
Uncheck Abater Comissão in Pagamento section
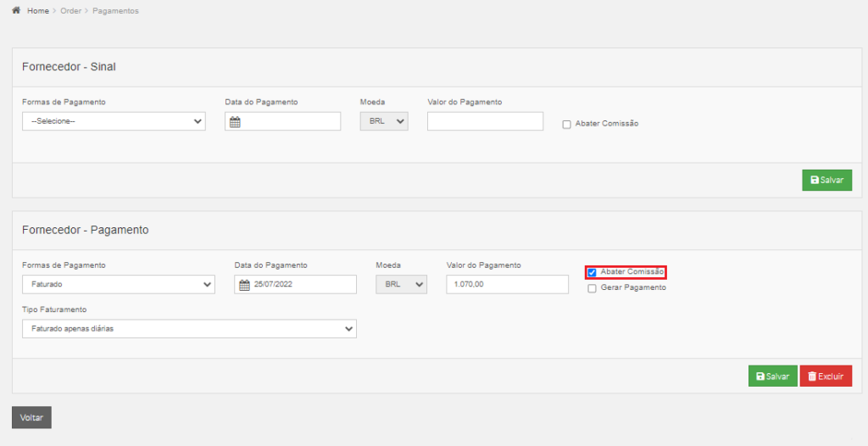tap(592, 272)
